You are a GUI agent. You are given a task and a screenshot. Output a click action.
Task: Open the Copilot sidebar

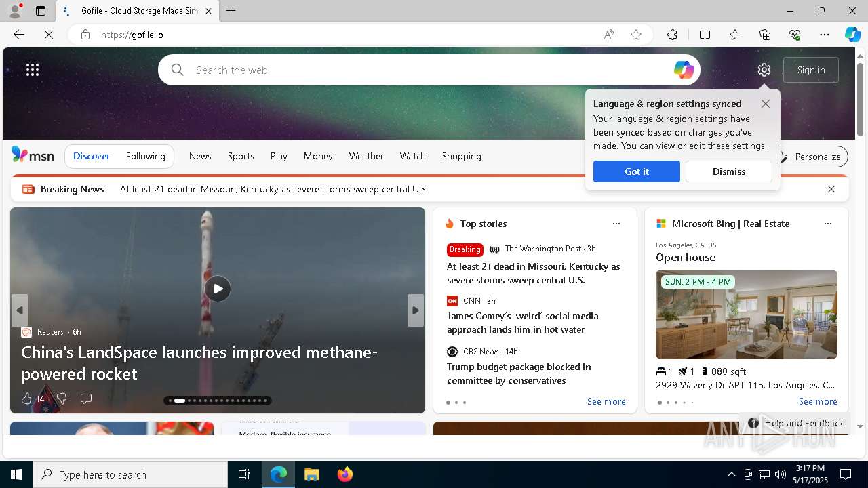[x=852, y=35]
